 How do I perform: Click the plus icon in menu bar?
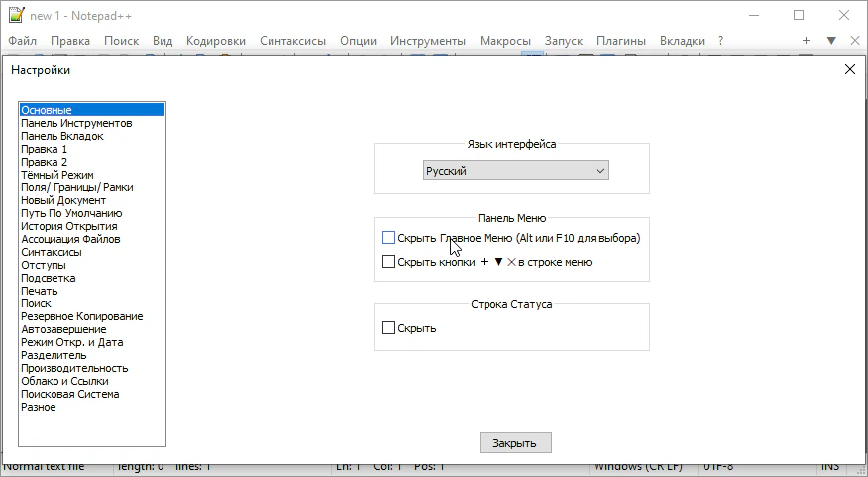pyautogui.click(x=806, y=41)
